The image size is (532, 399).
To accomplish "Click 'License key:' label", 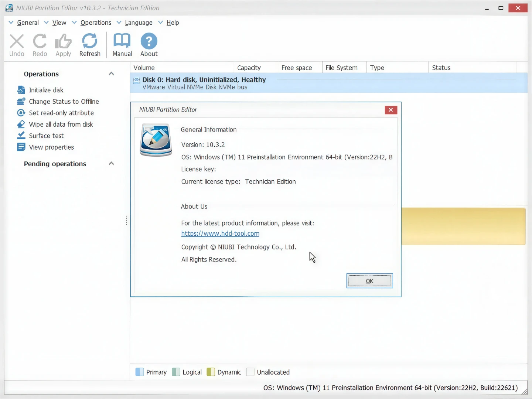I will [198, 169].
